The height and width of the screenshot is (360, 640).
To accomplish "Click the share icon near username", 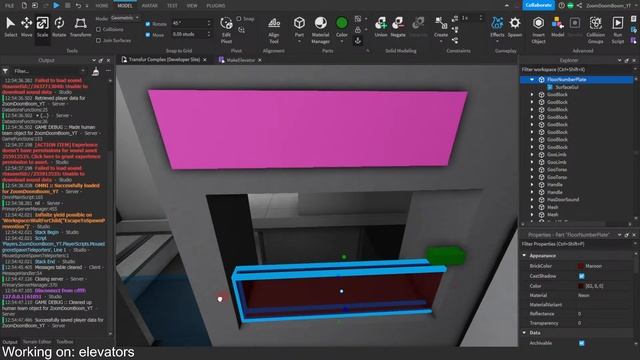I will point(579,5).
